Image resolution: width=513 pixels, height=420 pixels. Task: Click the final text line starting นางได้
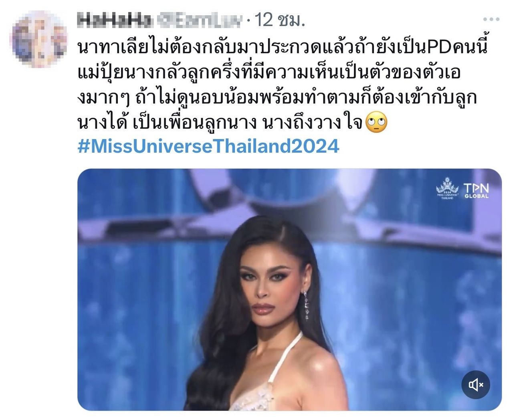click(220, 122)
